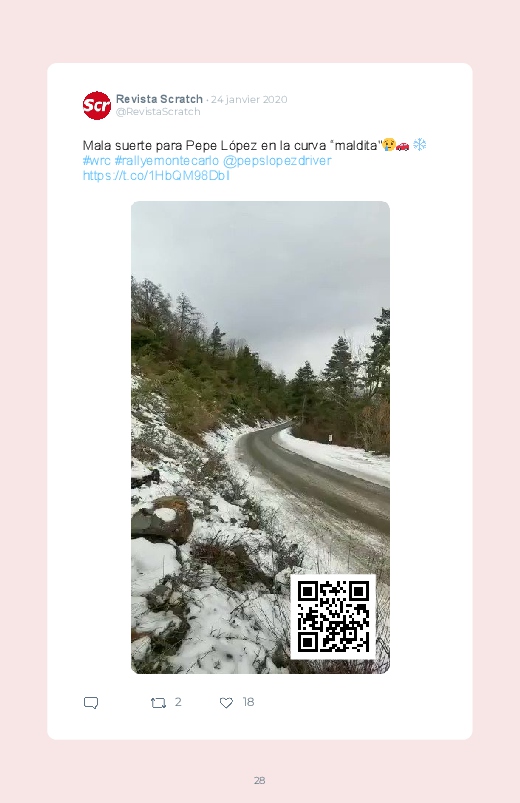Click the page number 28

260,780
